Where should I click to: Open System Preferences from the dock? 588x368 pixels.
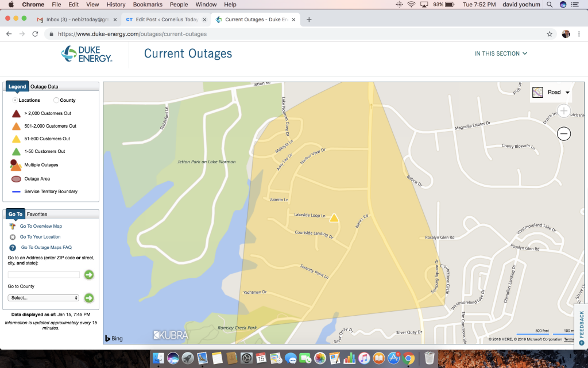click(x=246, y=358)
